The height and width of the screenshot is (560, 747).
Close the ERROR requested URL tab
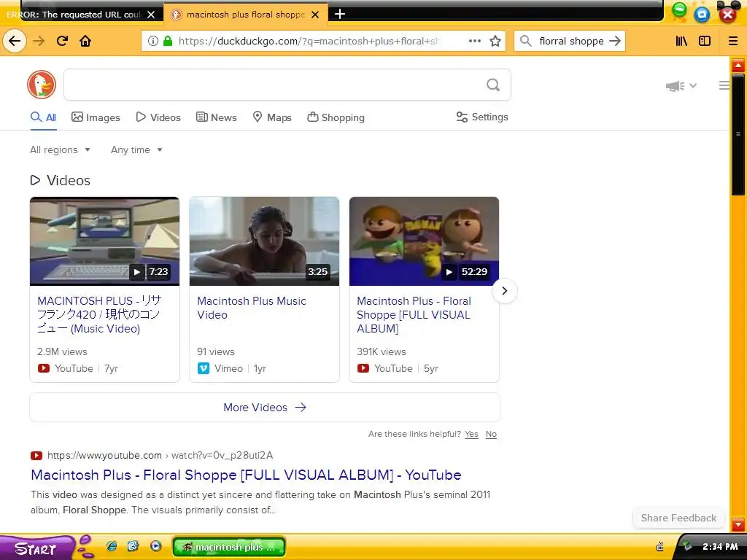(151, 15)
